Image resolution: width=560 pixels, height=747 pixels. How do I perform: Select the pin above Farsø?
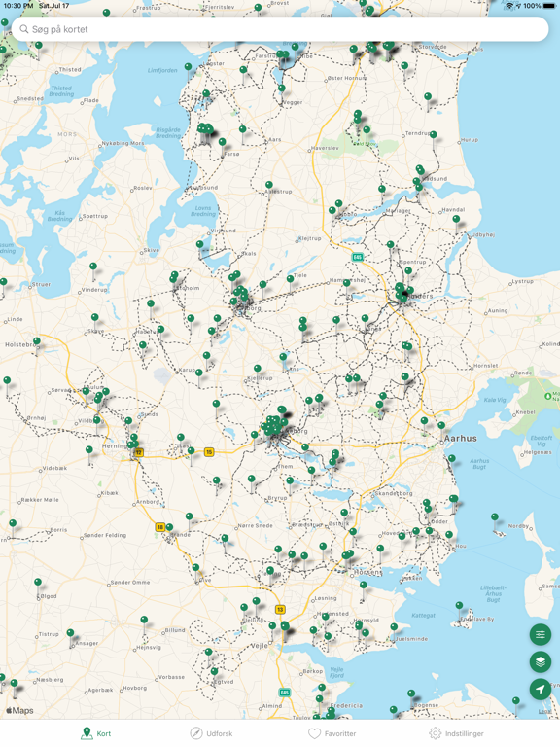[222, 142]
